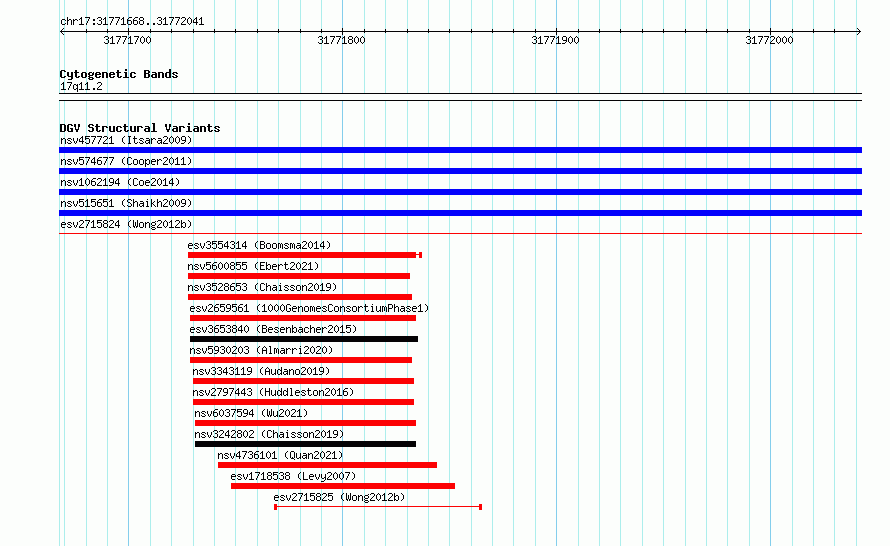
Task: Open nsv5930203 (Almarri2020) label
Action: tap(261, 350)
